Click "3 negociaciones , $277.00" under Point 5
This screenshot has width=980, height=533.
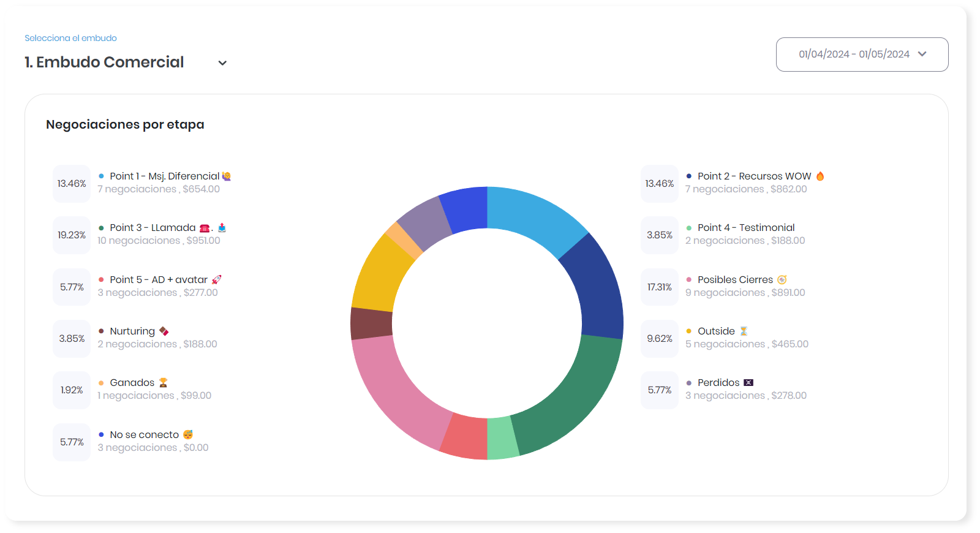(x=158, y=293)
